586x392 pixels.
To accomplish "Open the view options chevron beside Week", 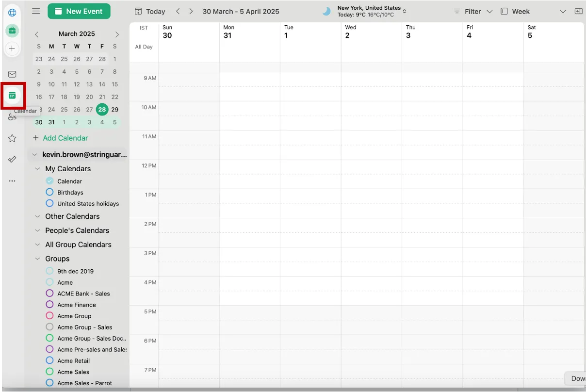I will [x=563, y=12].
